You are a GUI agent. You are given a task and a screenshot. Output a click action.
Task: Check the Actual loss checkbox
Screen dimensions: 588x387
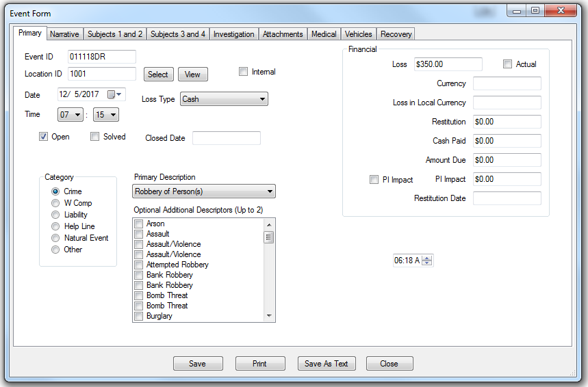point(507,64)
